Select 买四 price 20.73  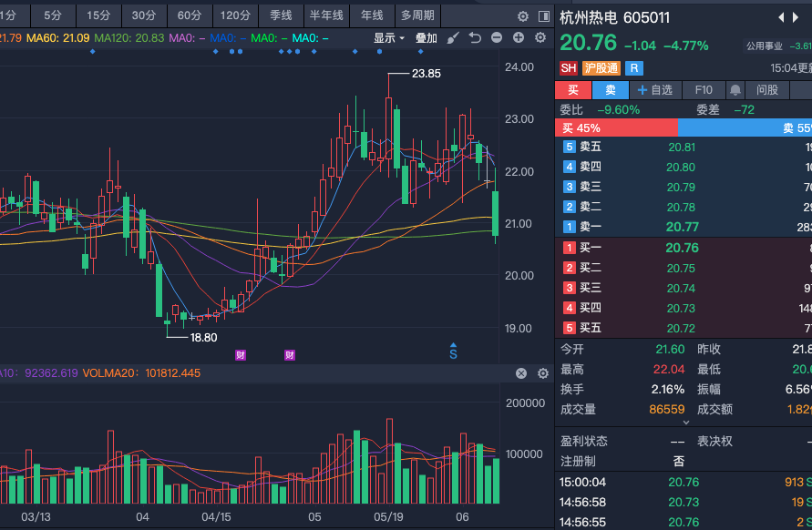[684, 309]
